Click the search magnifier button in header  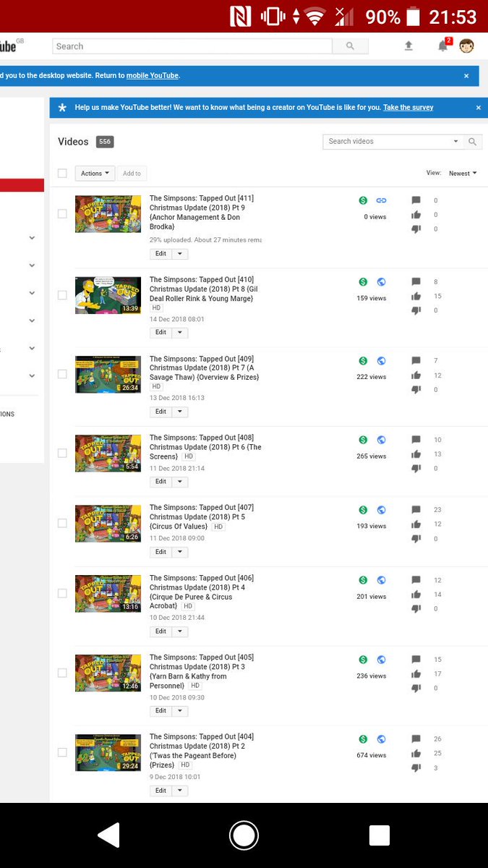coord(350,46)
